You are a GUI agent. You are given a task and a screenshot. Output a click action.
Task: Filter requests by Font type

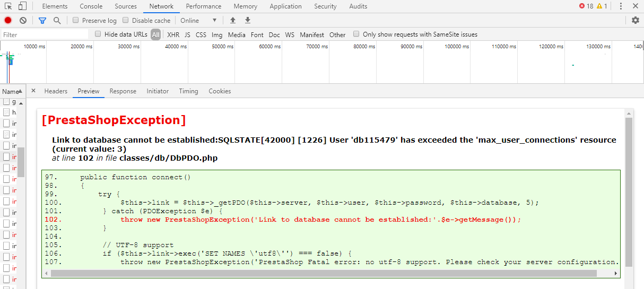point(257,34)
